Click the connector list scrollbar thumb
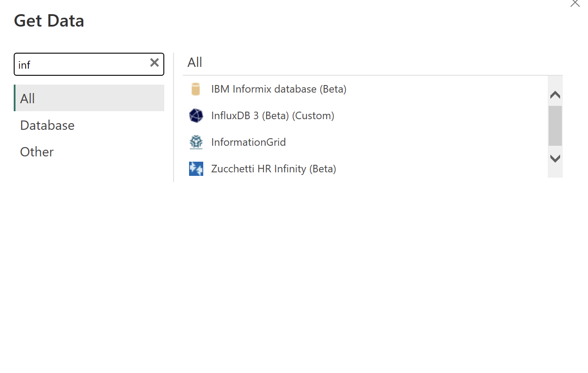588x373 pixels. [x=555, y=126]
